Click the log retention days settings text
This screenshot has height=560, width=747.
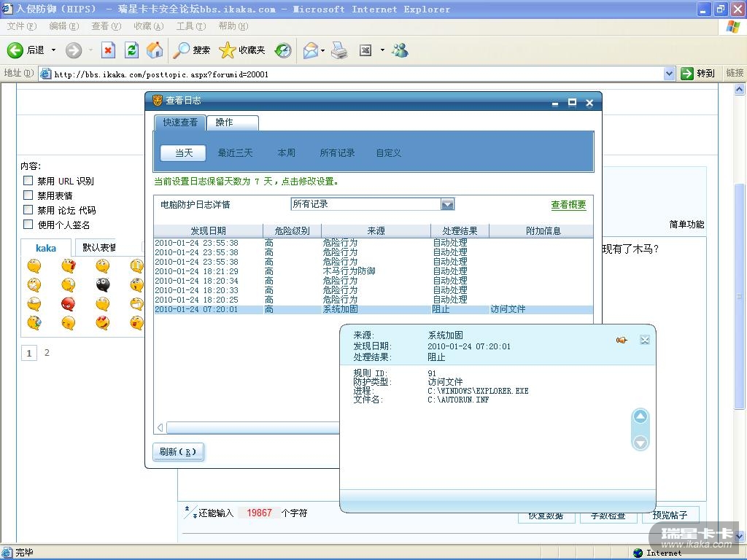247,182
